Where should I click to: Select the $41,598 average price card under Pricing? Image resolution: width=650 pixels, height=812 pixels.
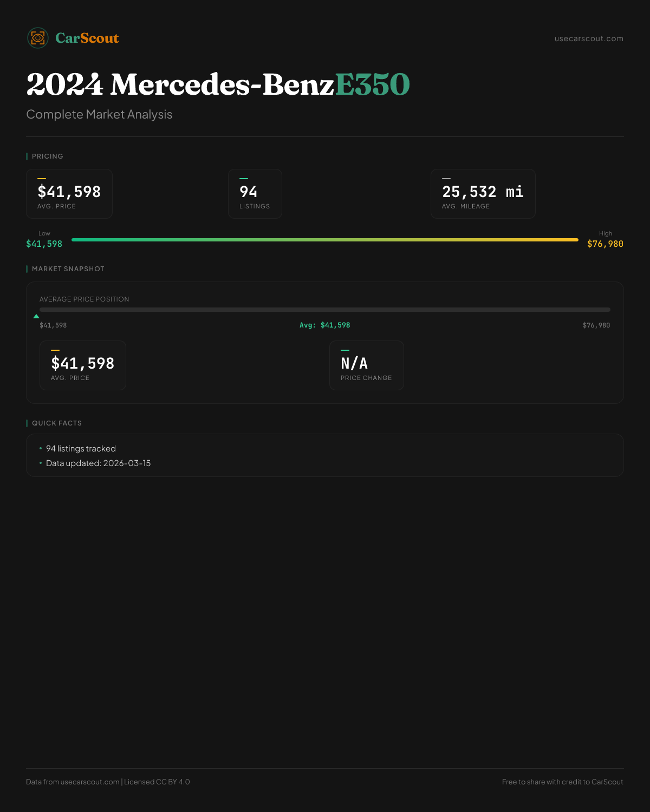(x=69, y=194)
